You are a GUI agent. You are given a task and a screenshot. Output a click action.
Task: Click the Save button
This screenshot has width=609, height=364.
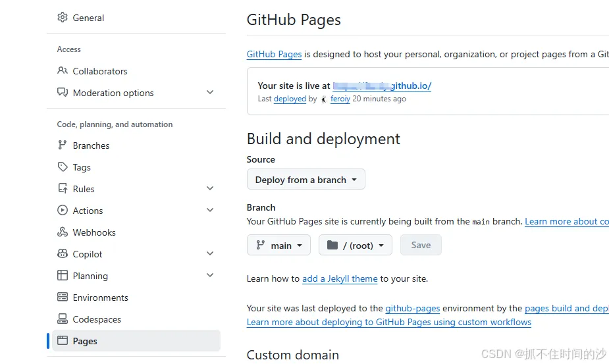pyautogui.click(x=421, y=245)
